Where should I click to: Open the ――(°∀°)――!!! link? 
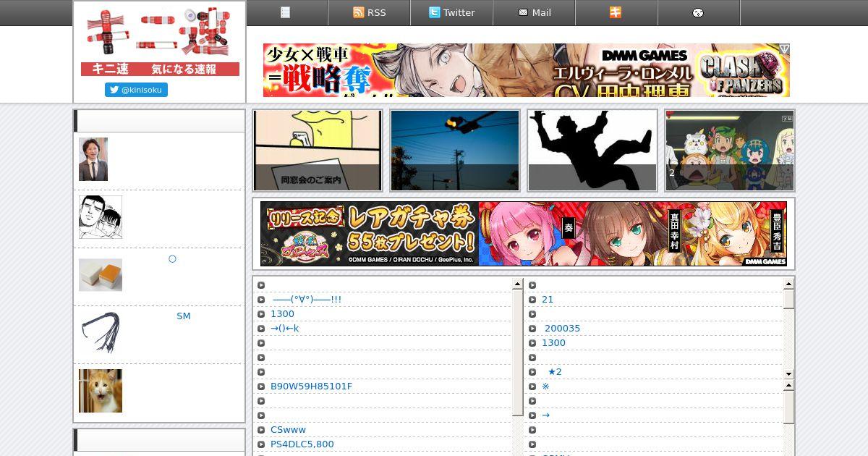coord(307,299)
